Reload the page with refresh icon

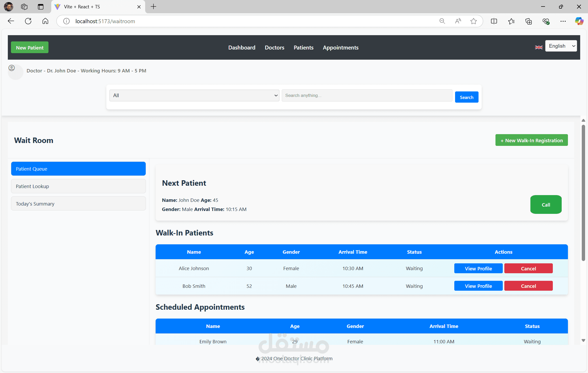point(28,21)
